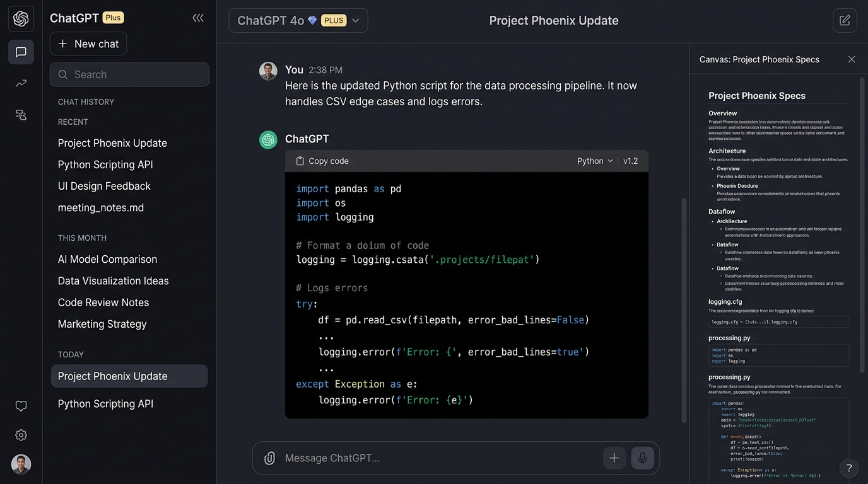Viewport: 868px width, 484px height.
Task: Select Project Phoenix Update under Today
Action: tap(129, 376)
